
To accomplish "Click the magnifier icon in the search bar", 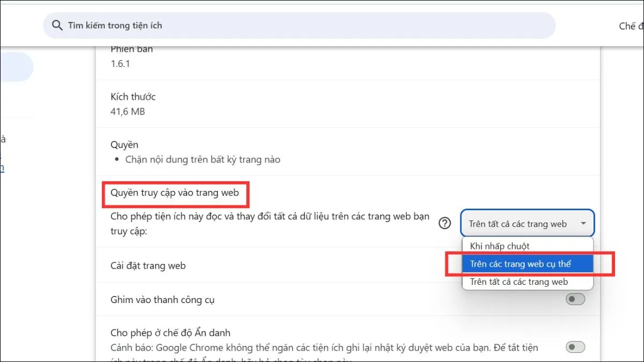I will (56, 25).
